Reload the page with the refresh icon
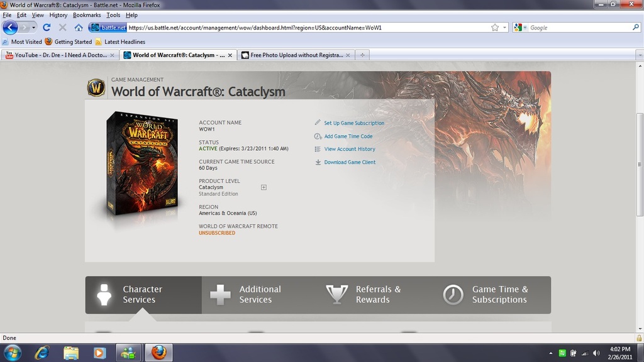 tap(47, 28)
